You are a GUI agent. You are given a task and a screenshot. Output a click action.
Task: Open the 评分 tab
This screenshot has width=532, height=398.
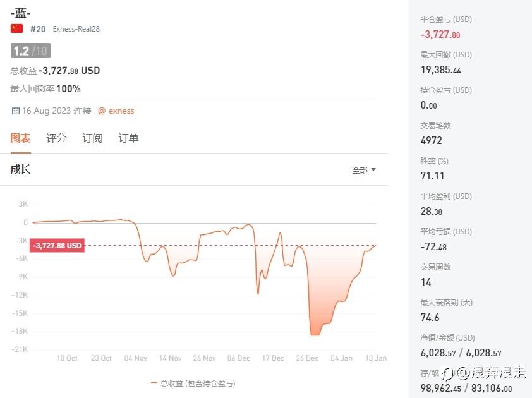[x=56, y=138]
